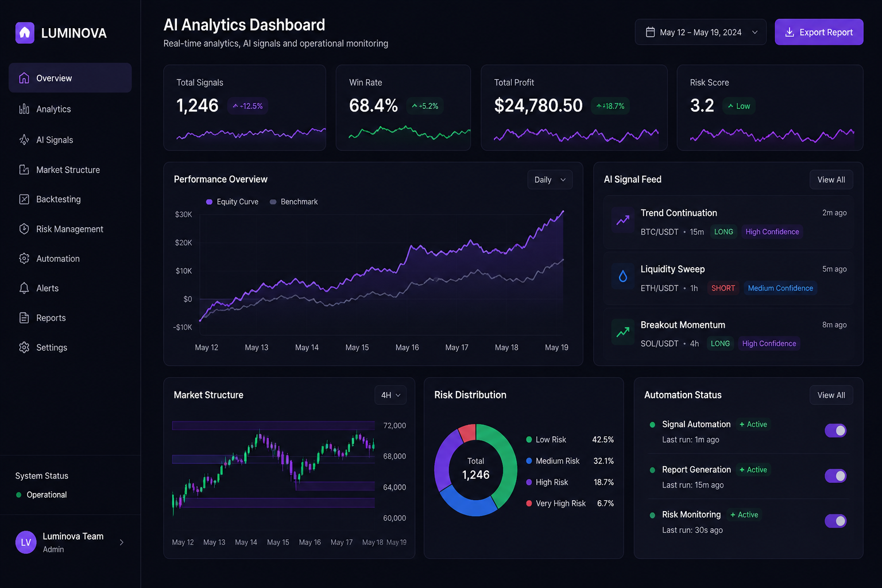Click the donut chart Total 1,246 center
The image size is (882, 588).
(476, 470)
